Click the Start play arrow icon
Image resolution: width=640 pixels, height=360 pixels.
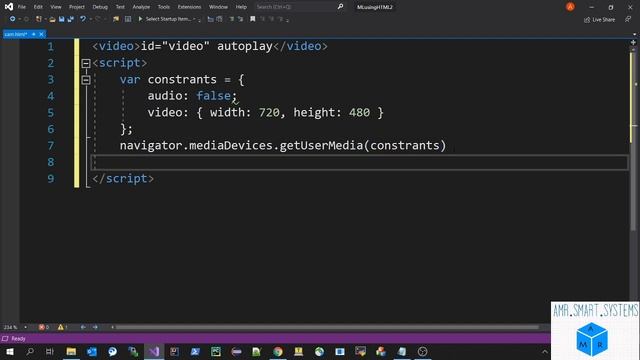click(140, 19)
